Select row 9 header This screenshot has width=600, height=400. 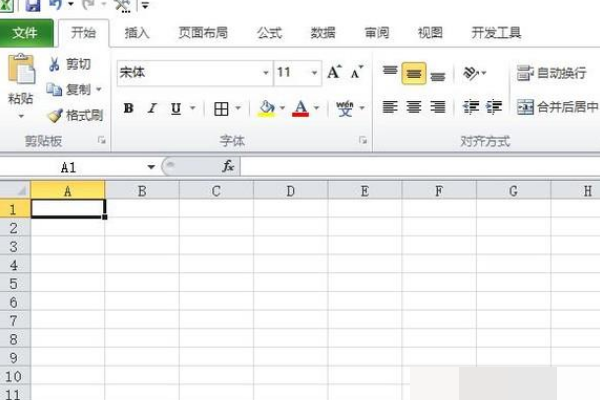[x=15, y=358]
